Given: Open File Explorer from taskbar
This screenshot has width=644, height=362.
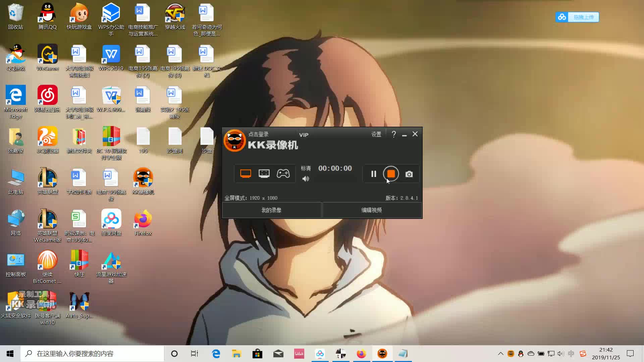Looking at the screenshot, I should pyautogui.click(x=237, y=354).
